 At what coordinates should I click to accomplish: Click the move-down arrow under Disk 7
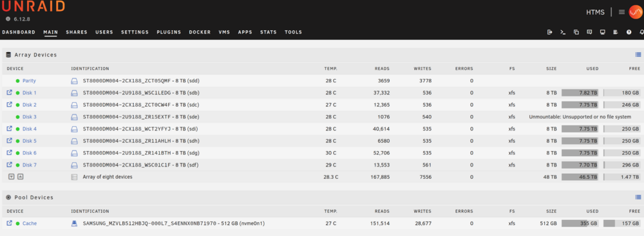tap(12, 177)
